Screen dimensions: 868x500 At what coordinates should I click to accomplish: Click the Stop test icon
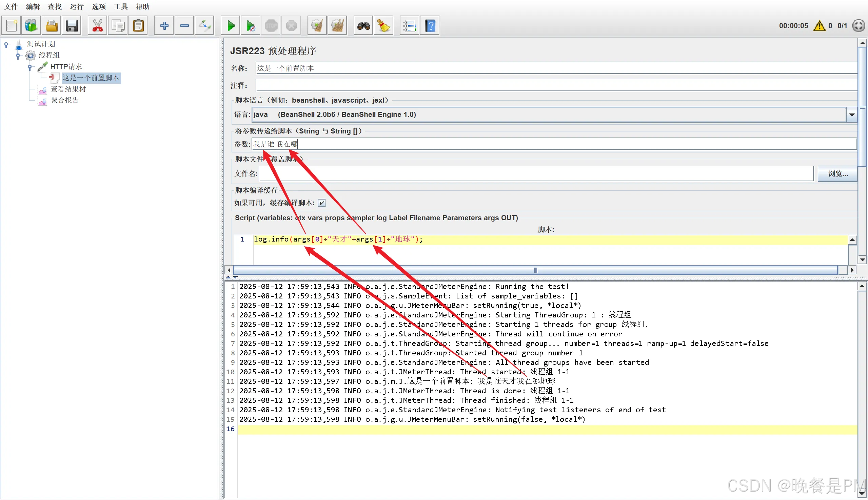point(271,26)
